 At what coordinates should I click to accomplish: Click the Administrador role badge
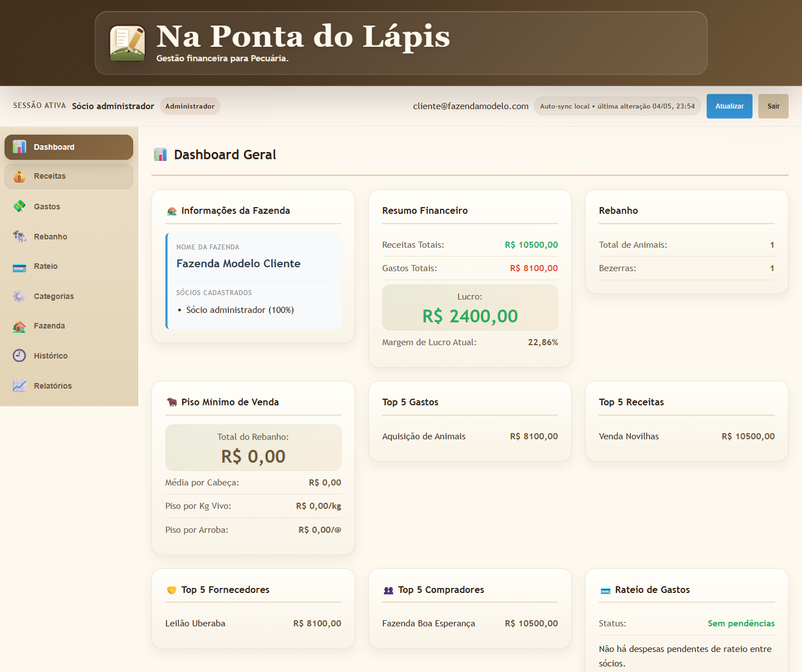pyautogui.click(x=190, y=106)
